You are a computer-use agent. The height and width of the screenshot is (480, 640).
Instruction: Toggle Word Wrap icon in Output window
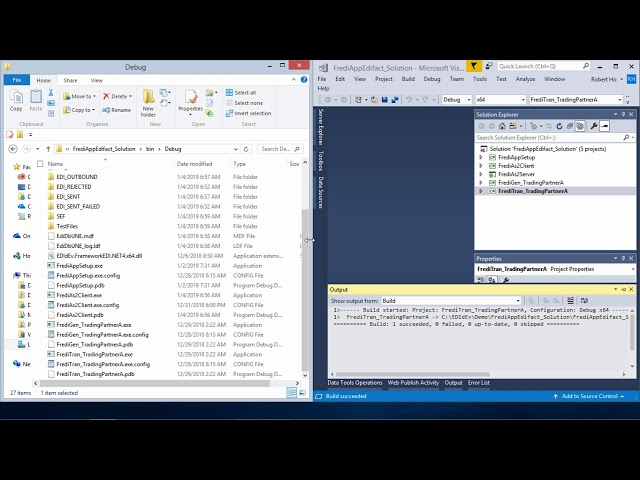584,301
